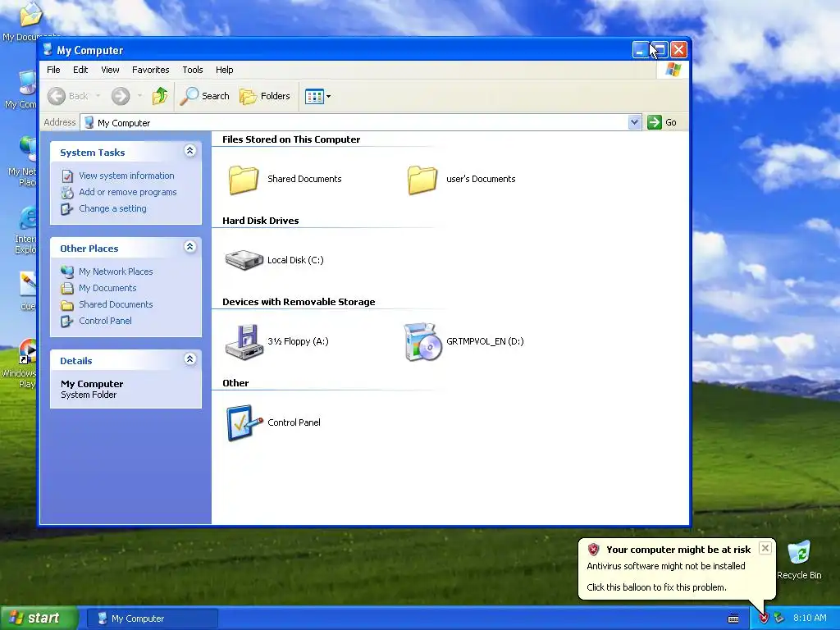Screen dimensions: 840x630
Task: Click the network connection tray icon
Action: pos(779,619)
